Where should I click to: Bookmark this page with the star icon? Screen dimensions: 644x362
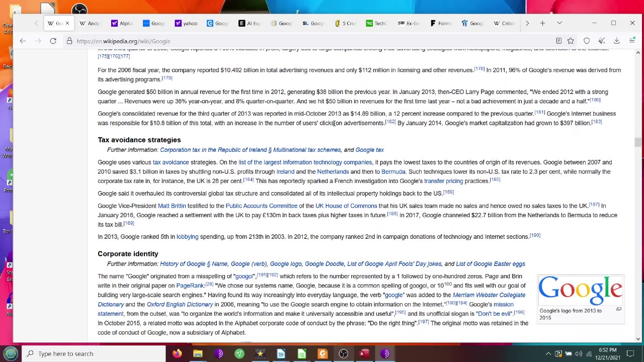coord(571,41)
